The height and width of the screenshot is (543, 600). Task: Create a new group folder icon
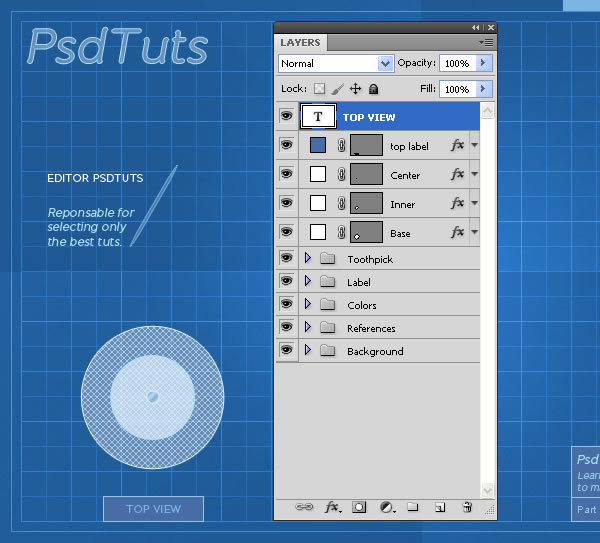412,507
